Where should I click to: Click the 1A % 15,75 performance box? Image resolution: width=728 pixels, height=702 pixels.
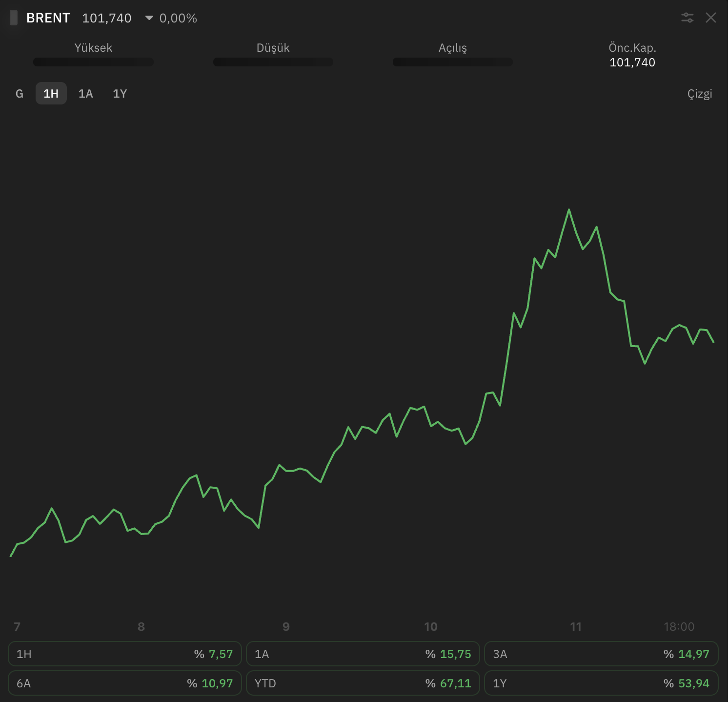point(363,654)
